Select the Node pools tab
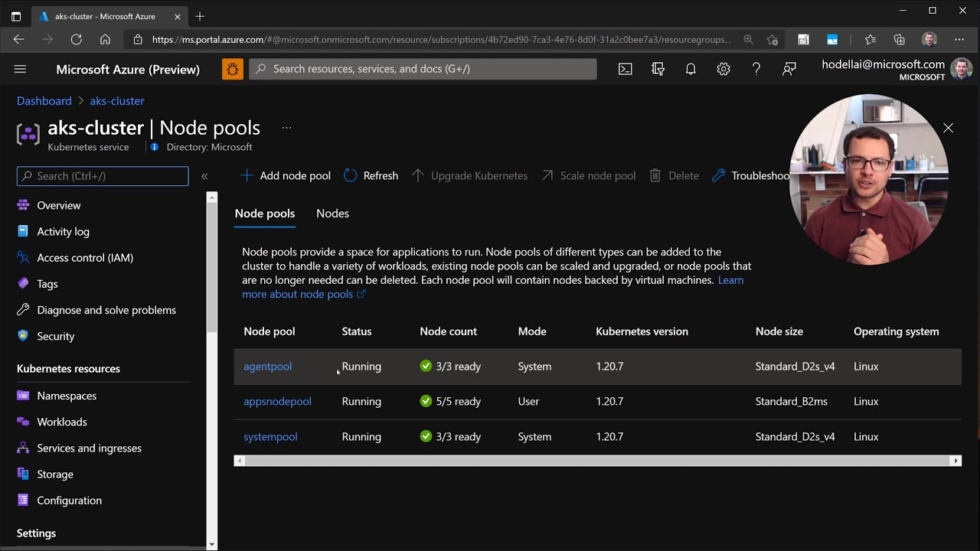Image resolution: width=980 pixels, height=551 pixels. point(265,214)
